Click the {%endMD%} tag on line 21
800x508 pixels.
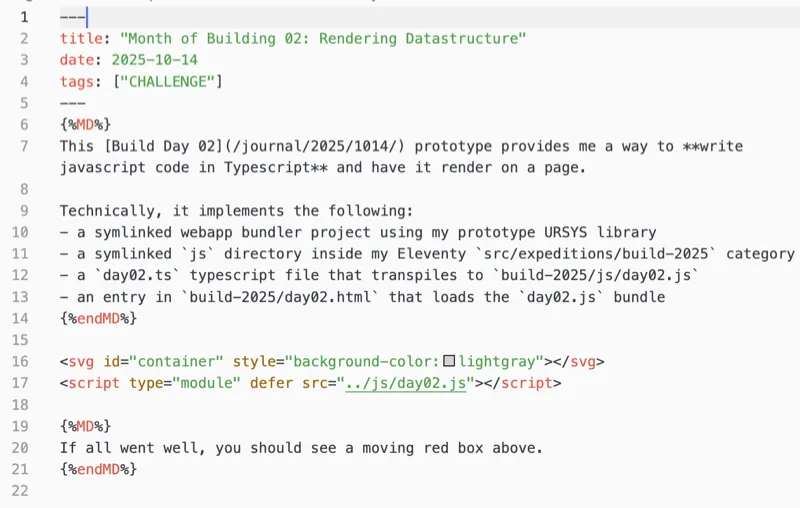98,468
